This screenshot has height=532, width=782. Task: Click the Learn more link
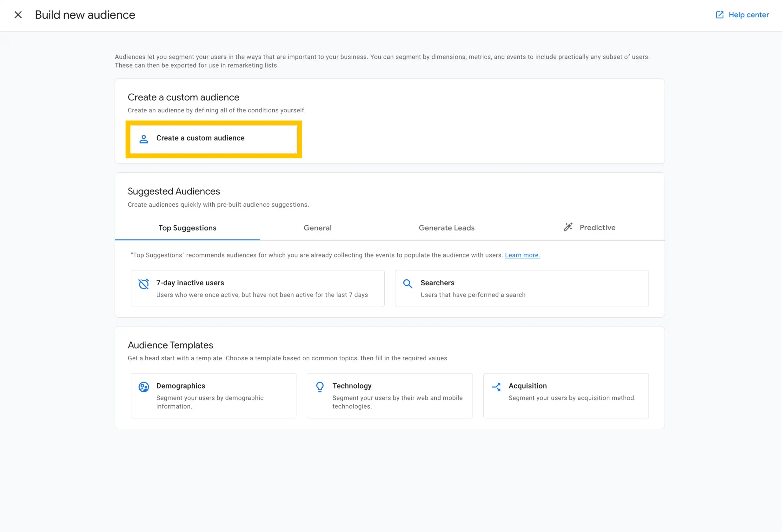point(522,255)
